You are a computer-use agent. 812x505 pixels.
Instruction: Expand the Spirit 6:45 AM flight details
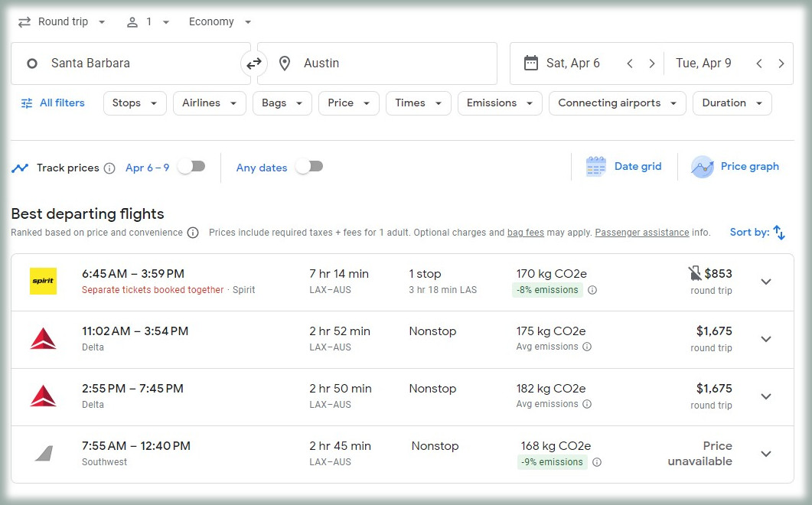click(x=765, y=282)
